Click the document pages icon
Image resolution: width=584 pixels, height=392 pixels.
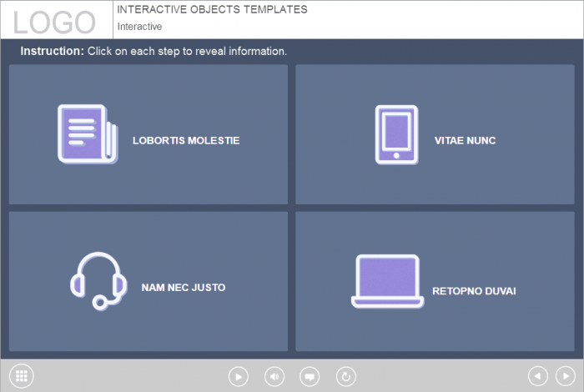point(87,133)
